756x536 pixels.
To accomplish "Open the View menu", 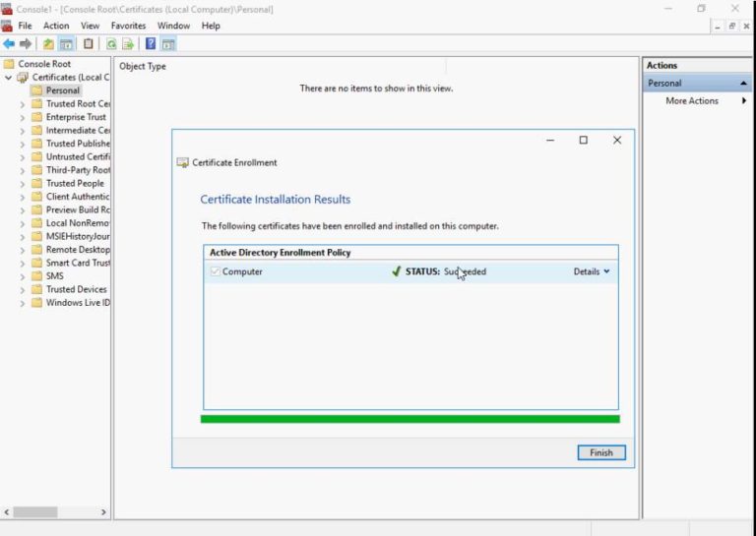I will pos(90,26).
